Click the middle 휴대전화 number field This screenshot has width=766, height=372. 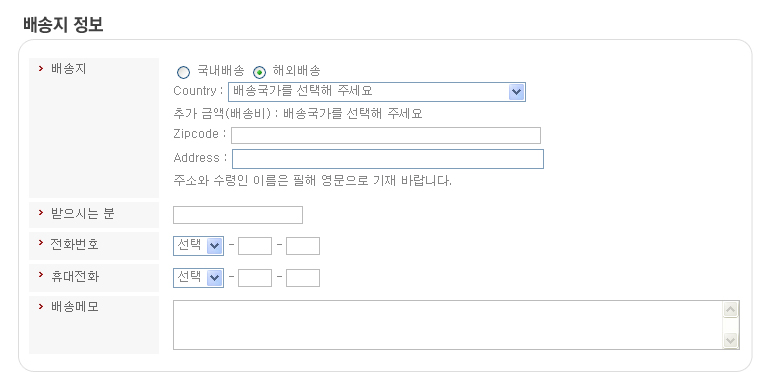pyautogui.click(x=255, y=278)
